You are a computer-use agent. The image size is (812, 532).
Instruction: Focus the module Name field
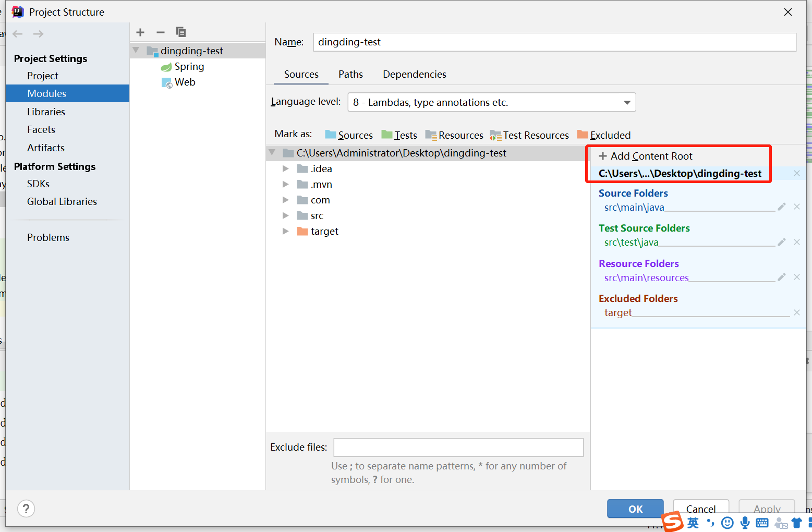(x=554, y=42)
